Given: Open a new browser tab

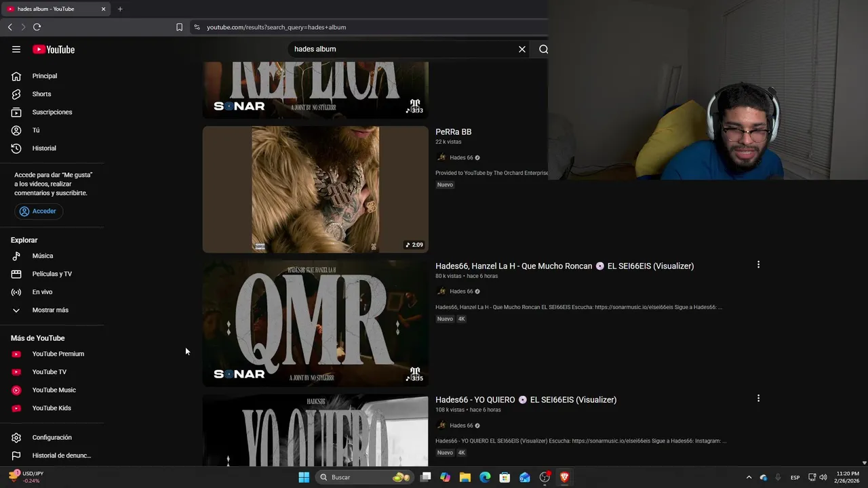Looking at the screenshot, I should 120,9.
